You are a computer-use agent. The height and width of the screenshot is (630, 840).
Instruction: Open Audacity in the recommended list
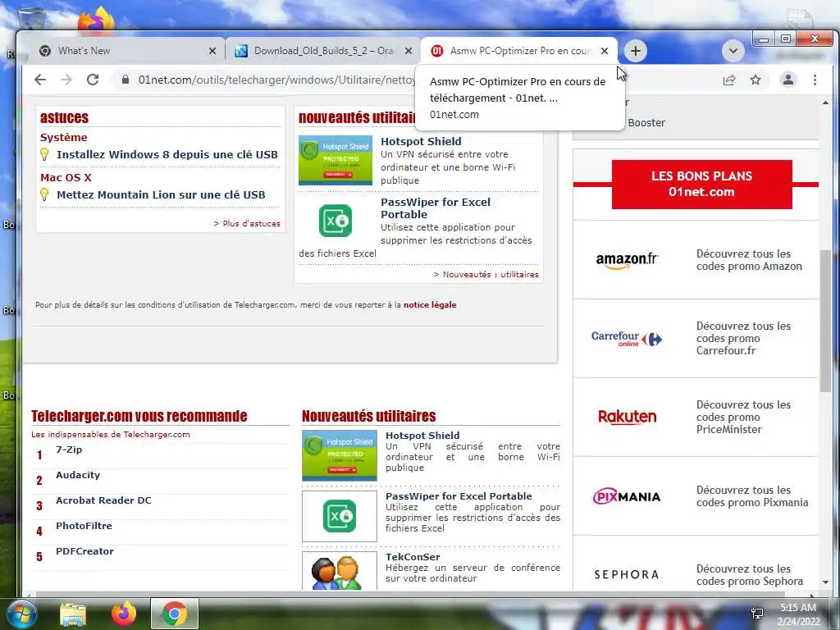point(78,475)
